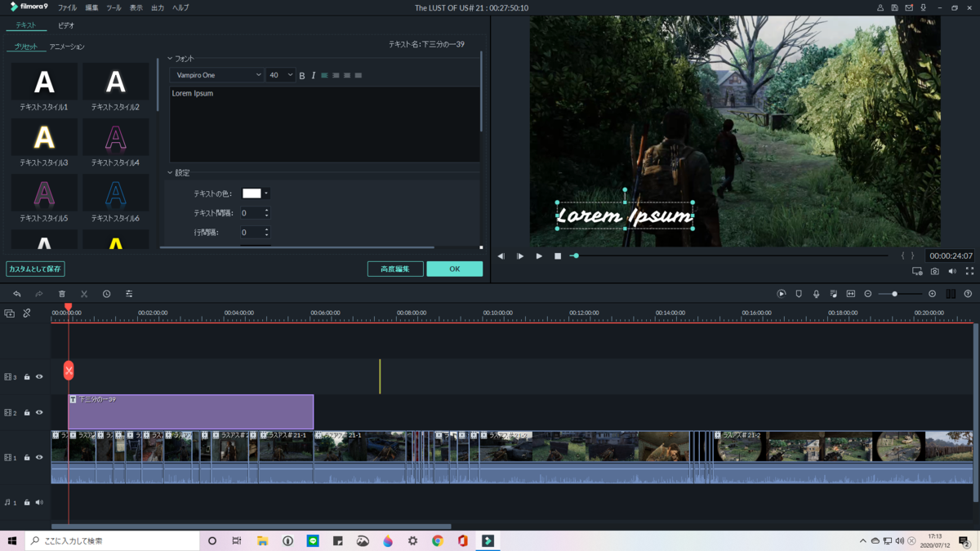Open preview quality display settings icon
980x551 pixels.
point(917,271)
